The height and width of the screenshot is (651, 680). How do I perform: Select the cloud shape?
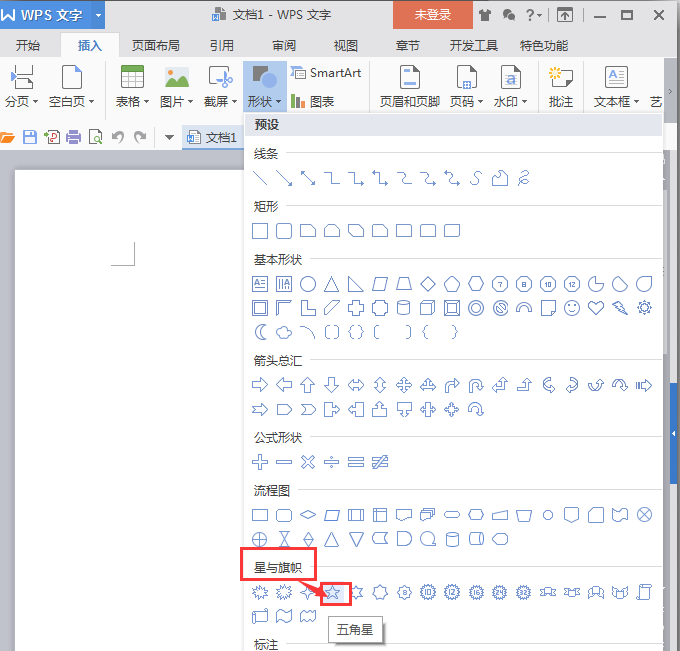coord(284,333)
